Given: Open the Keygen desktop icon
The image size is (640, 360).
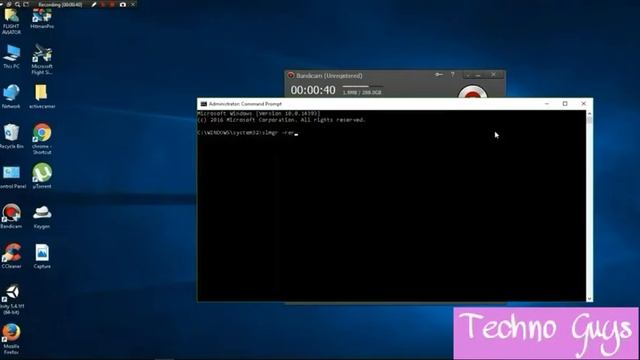Looking at the screenshot, I should click(42, 216).
